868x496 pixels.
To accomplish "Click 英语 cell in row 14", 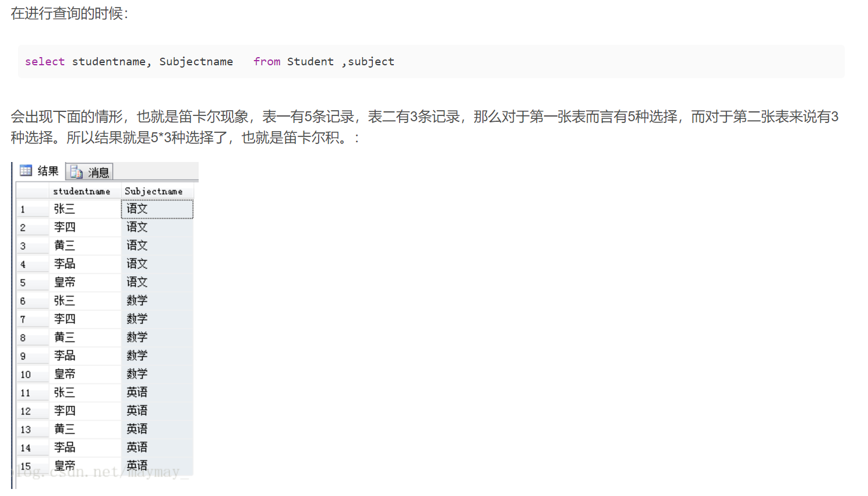I will click(x=157, y=448).
